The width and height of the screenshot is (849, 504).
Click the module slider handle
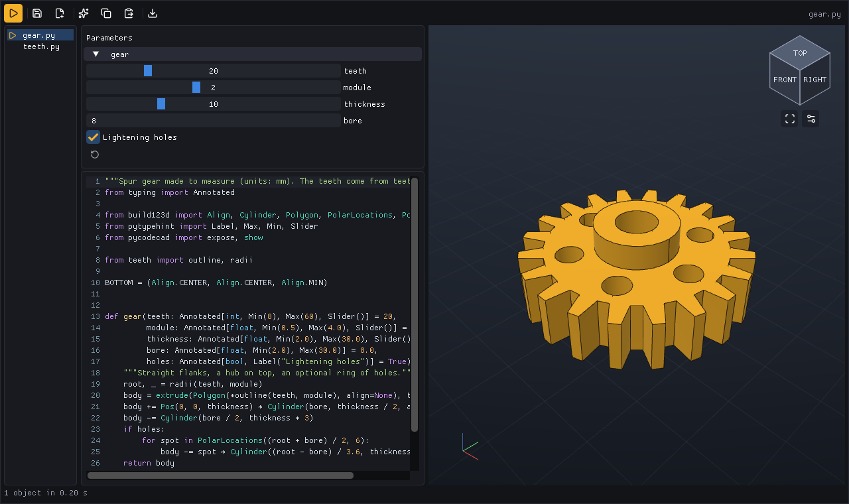196,88
